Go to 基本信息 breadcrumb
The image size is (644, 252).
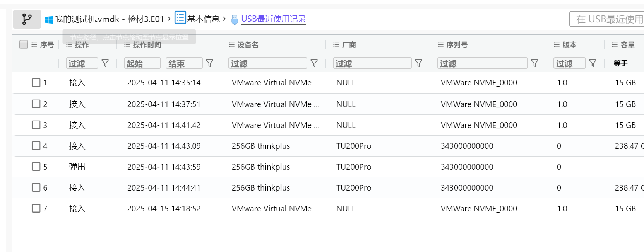(203, 19)
